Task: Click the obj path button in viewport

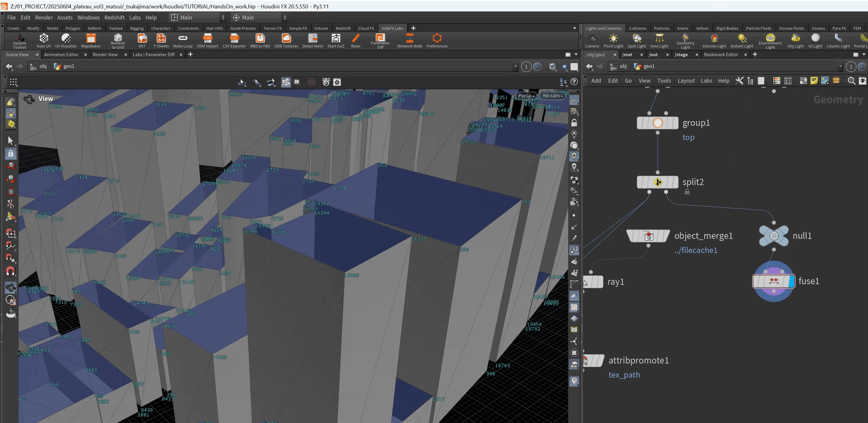Action: [40, 67]
